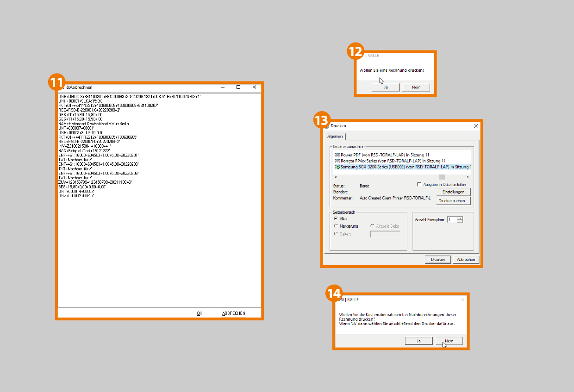
Task: Select the 'Alles' page range option
Action: tap(336, 218)
